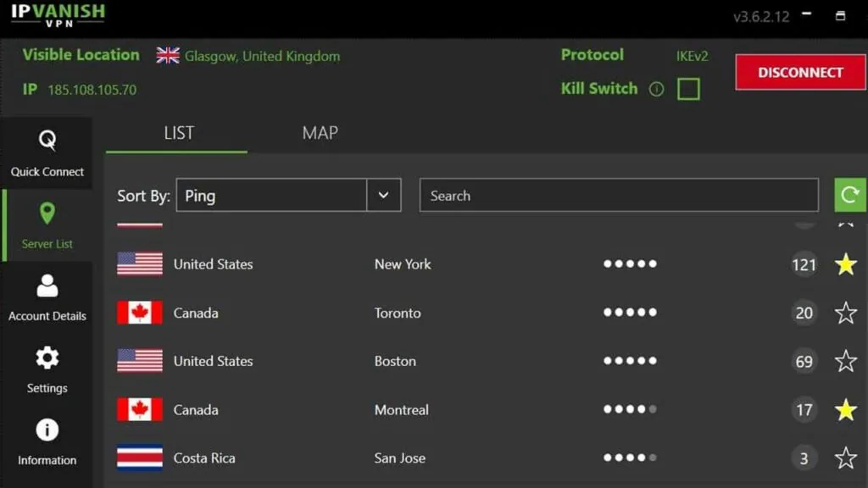Click the Kill Switch info icon
Image resolution: width=868 pixels, height=488 pixels.
click(x=656, y=89)
